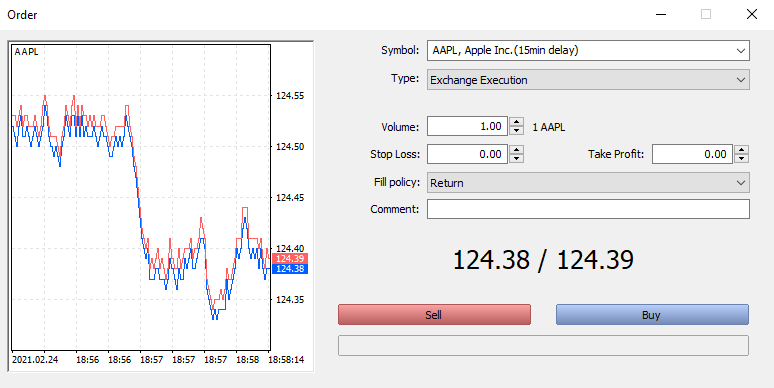This screenshot has height=388, width=774.
Task: Minimize the Order window
Action: 661,14
